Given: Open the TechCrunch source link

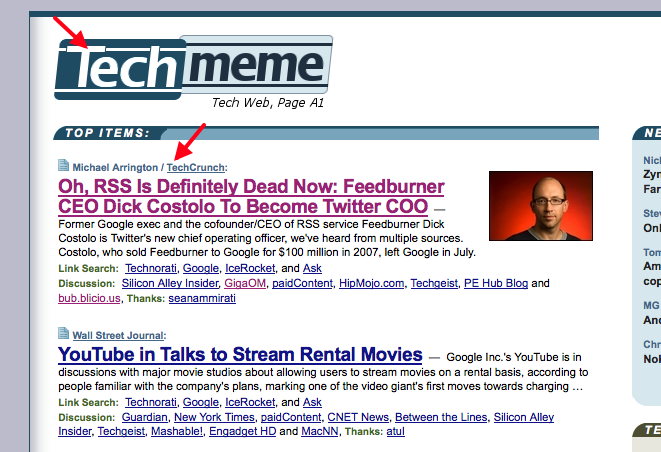Looking at the screenshot, I should pyautogui.click(x=196, y=167).
